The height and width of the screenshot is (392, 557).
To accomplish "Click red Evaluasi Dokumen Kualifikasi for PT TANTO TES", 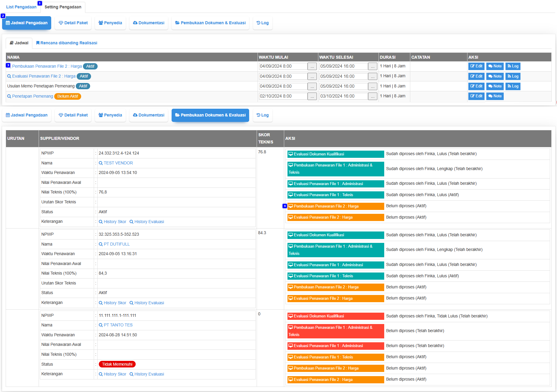I will [x=335, y=316].
